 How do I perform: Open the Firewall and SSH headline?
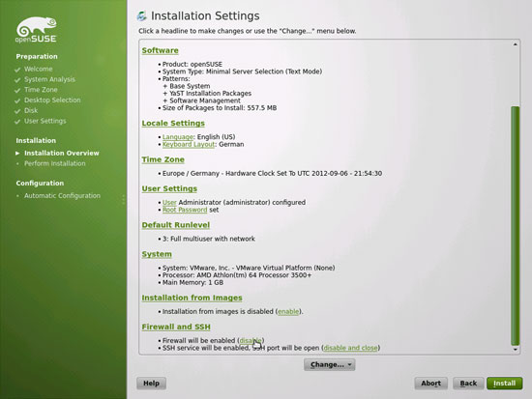click(x=176, y=327)
